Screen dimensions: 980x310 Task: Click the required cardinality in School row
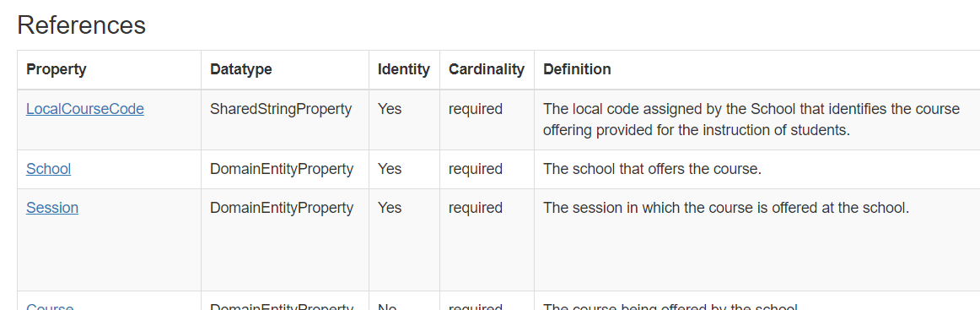tap(475, 169)
